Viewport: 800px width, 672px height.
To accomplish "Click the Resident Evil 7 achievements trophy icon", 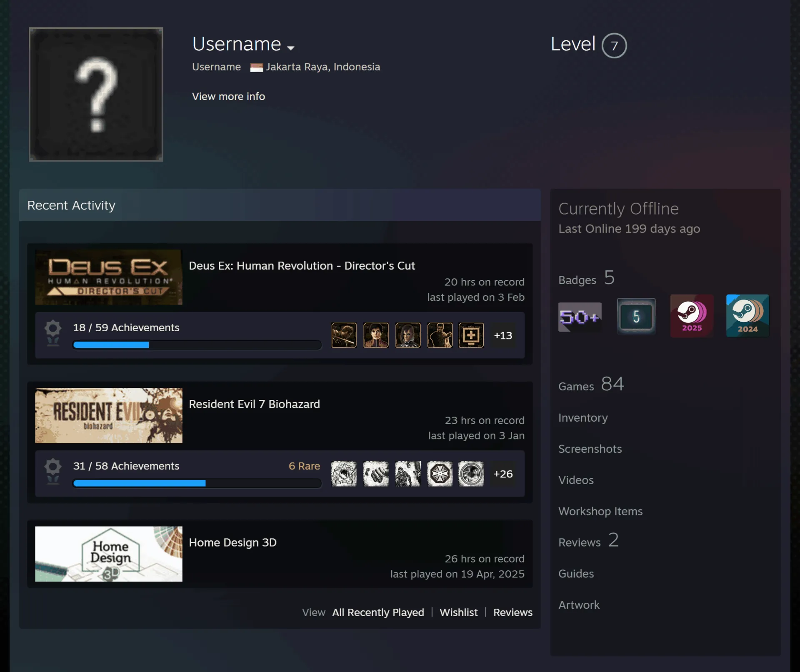I will [x=53, y=471].
